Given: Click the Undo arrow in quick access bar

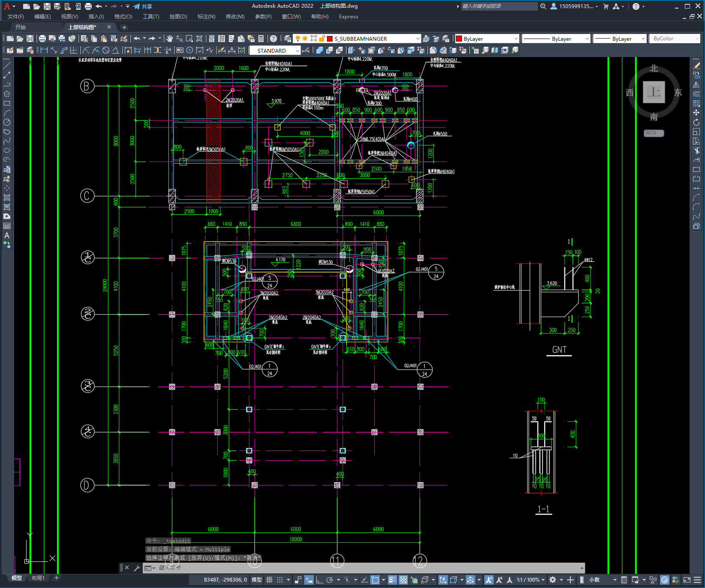Looking at the screenshot, I should [99, 6].
